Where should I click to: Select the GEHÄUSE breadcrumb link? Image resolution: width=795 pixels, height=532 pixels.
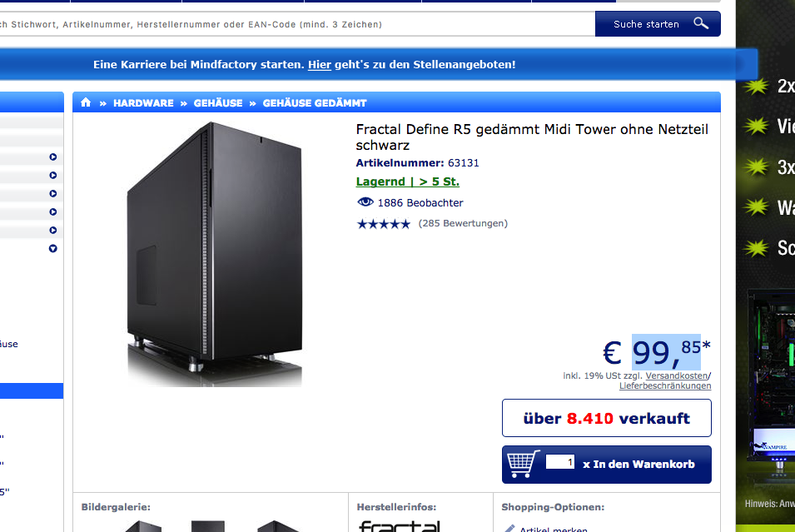pyautogui.click(x=218, y=103)
